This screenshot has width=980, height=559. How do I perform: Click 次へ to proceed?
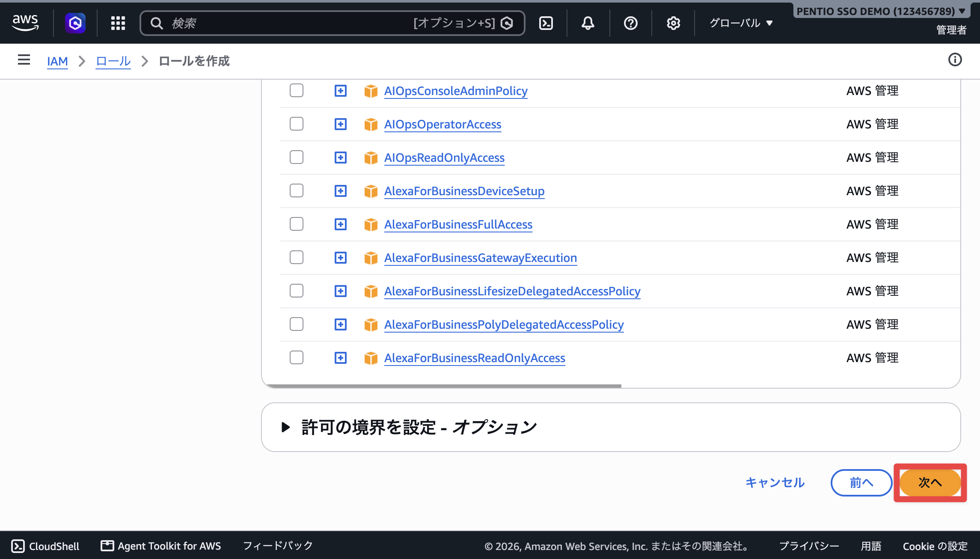[930, 483]
